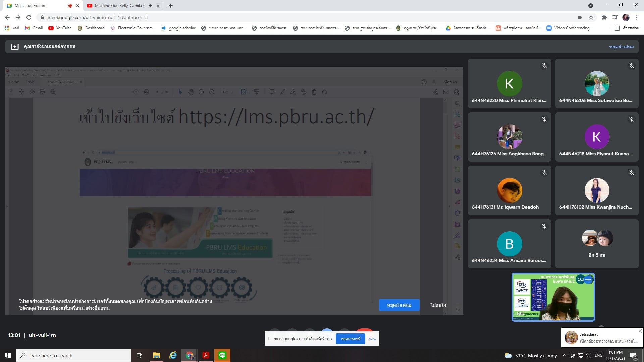Bookmark this page with the star icon
The image size is (644, 362).
(x=591, y=17)
